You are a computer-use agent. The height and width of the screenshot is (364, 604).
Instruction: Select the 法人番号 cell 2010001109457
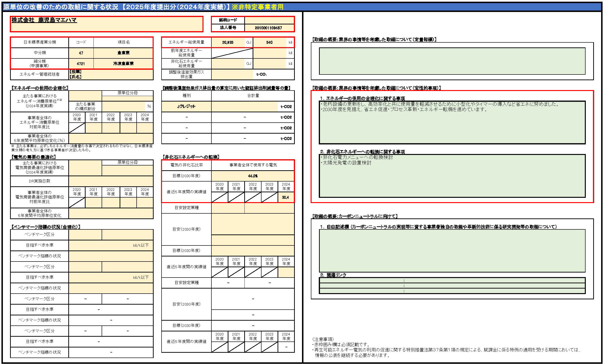point(269,28)
